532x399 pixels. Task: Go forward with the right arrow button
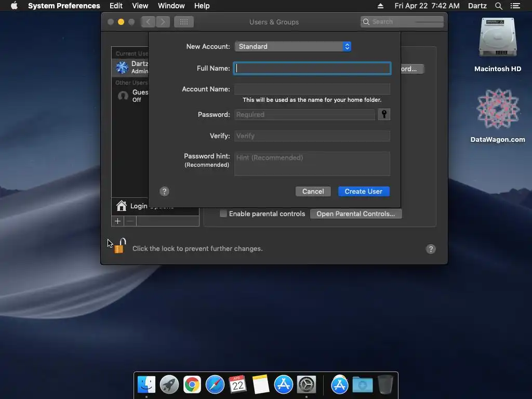[163, 22]
